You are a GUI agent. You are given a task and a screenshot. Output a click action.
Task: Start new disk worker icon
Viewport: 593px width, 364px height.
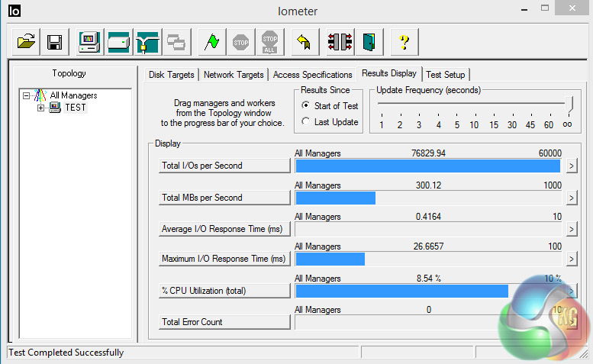pos(118,42)
